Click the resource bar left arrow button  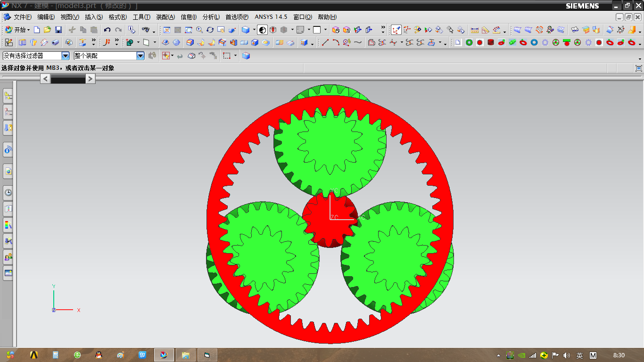(45, 79)
